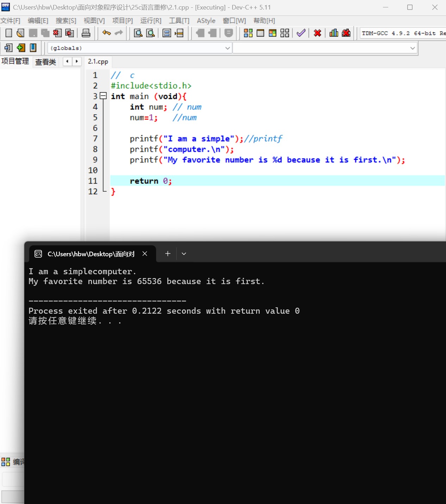This screenshot has height=504, width=446.
Task: Open the terminal tab dropdown chevron
Action: pos(184,254)
